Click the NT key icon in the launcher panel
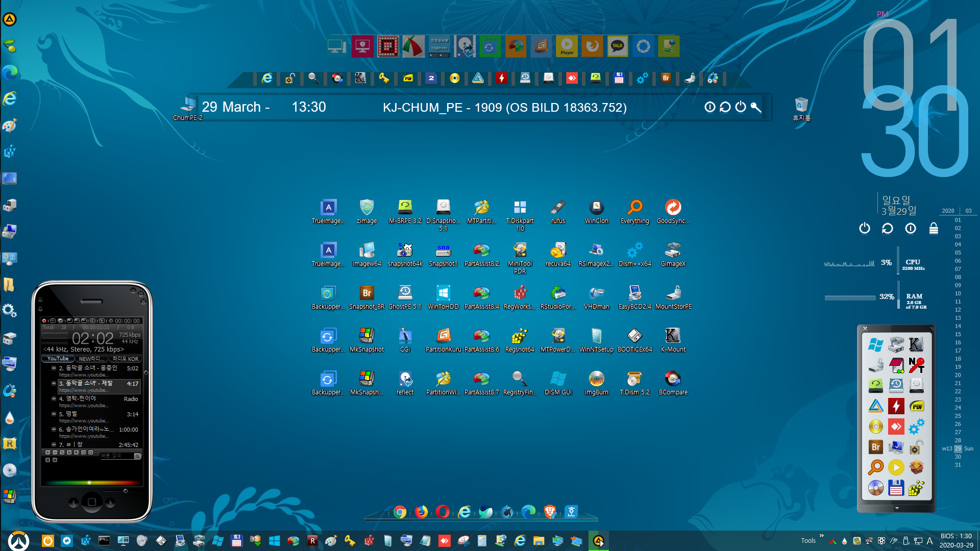Image resolution: width=980 pixels, height=551 pixels. (x=917, y=365)
